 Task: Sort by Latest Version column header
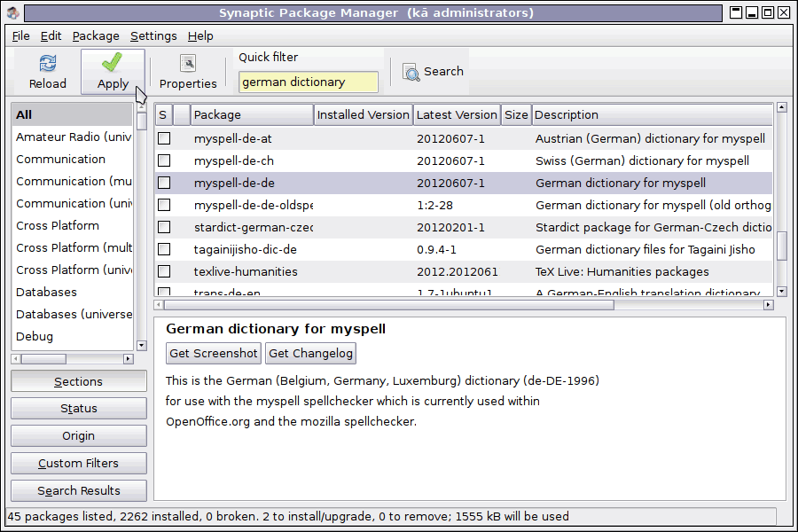point(457,115)
